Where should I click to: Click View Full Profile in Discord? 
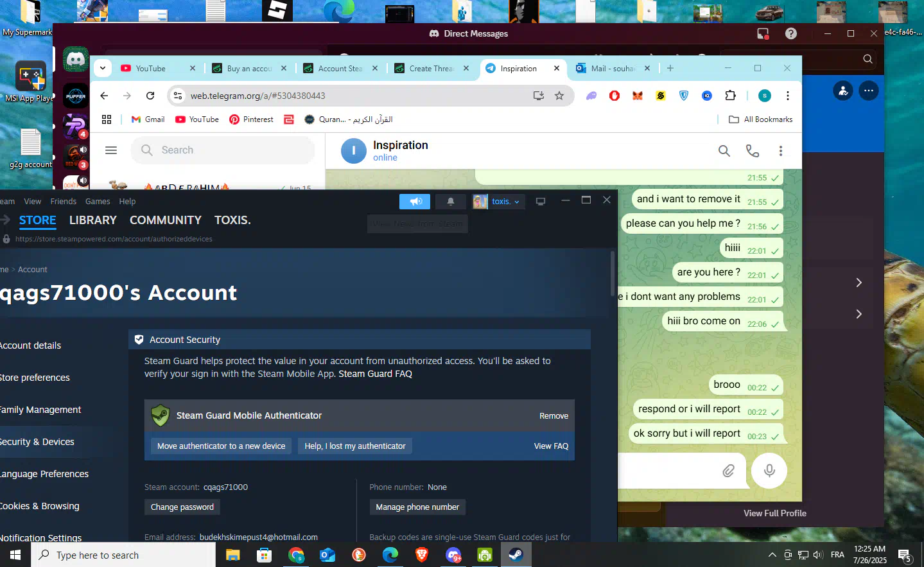[775, 513]
